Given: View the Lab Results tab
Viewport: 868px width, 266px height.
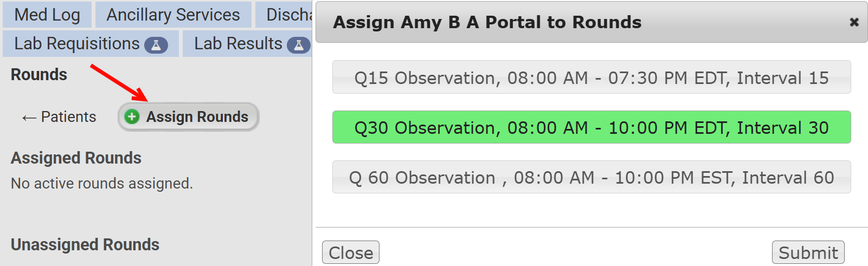Looking at the screenshot, I should click(238, 43).
